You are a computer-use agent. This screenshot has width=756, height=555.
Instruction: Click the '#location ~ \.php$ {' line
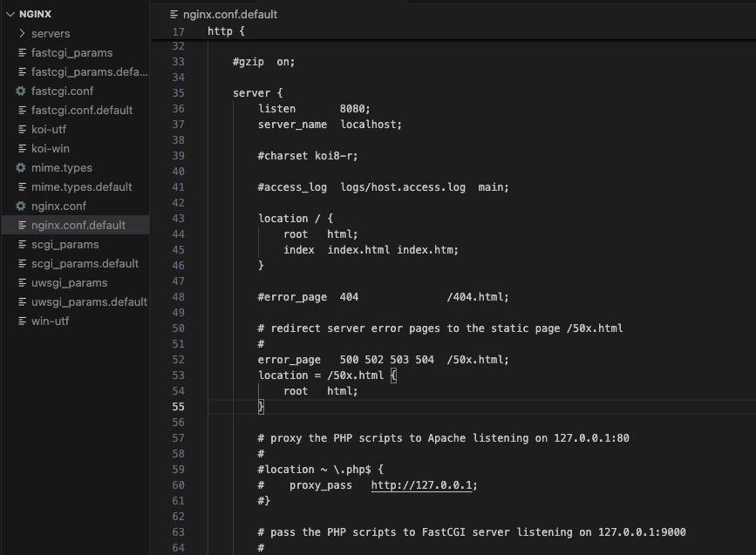(x=321, y=470)
